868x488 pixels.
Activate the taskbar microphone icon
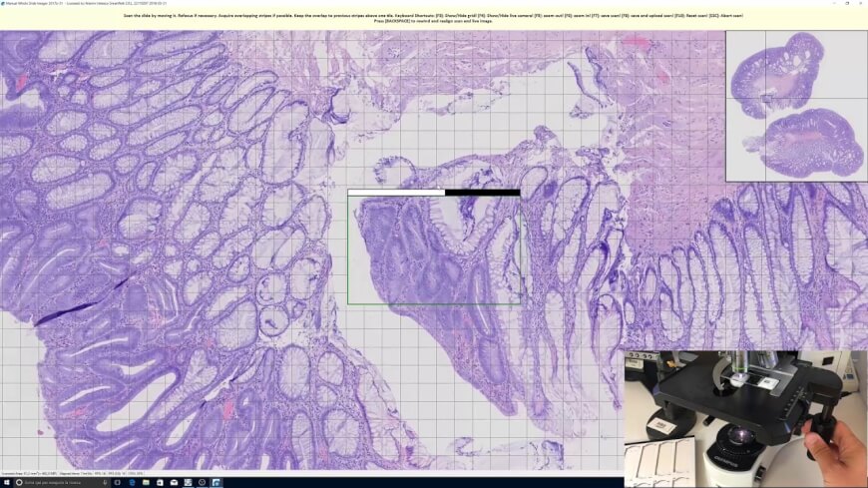[105, 482]
